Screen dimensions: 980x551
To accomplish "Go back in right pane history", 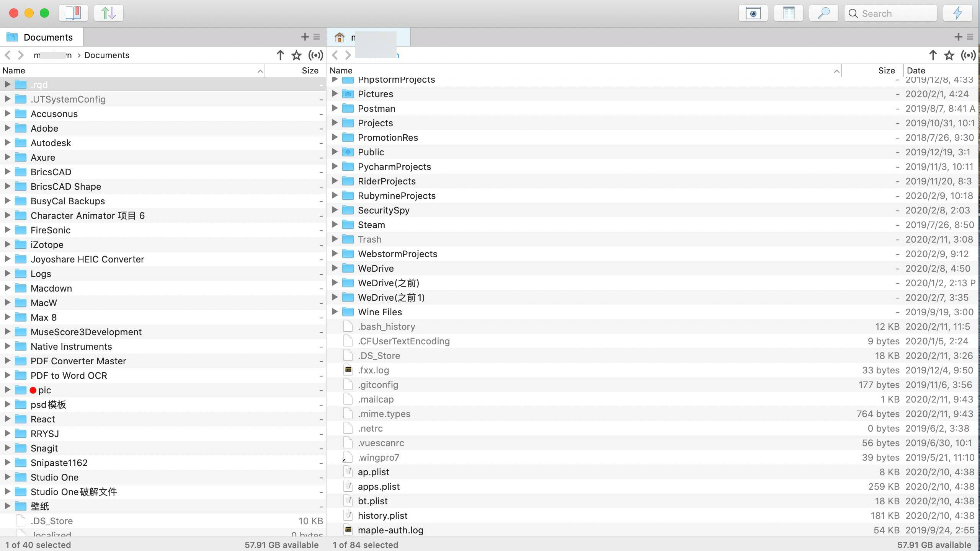I will tap(335, 55).
